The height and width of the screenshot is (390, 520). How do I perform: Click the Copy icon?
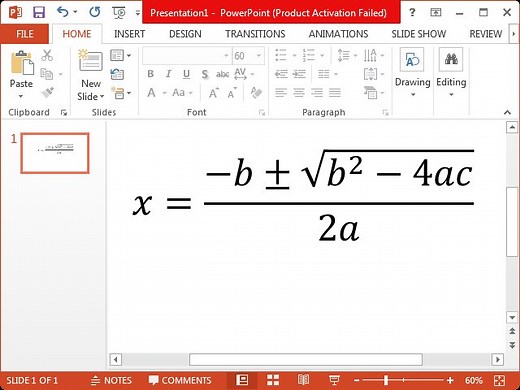[x=47, y=74]
